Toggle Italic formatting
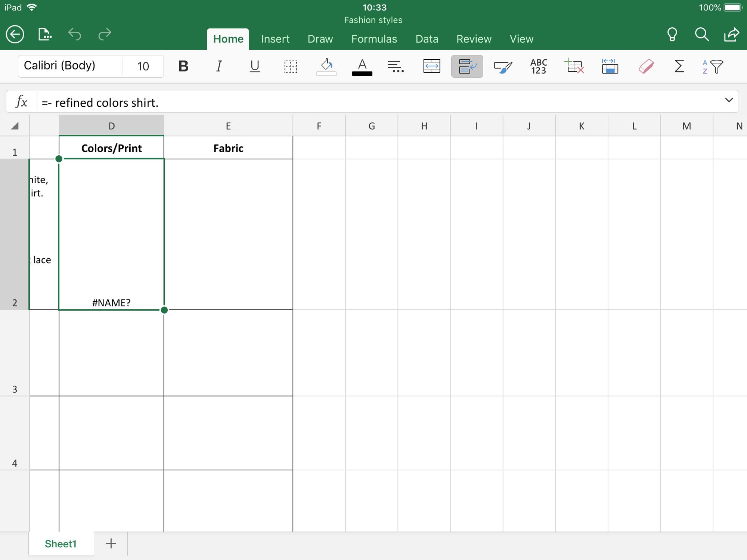This screenshot has width=747, height=560. coord(219,66)
